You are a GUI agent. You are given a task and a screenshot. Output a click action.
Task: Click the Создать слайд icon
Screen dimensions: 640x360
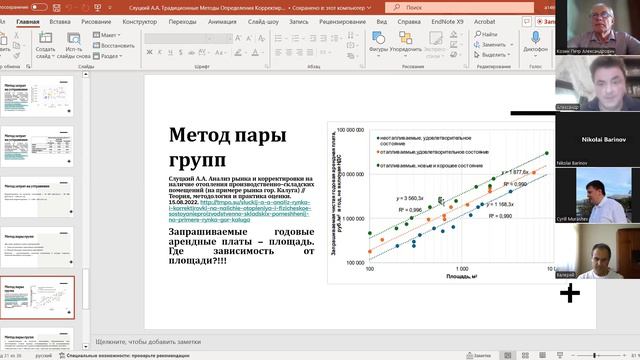pos(45,38)
